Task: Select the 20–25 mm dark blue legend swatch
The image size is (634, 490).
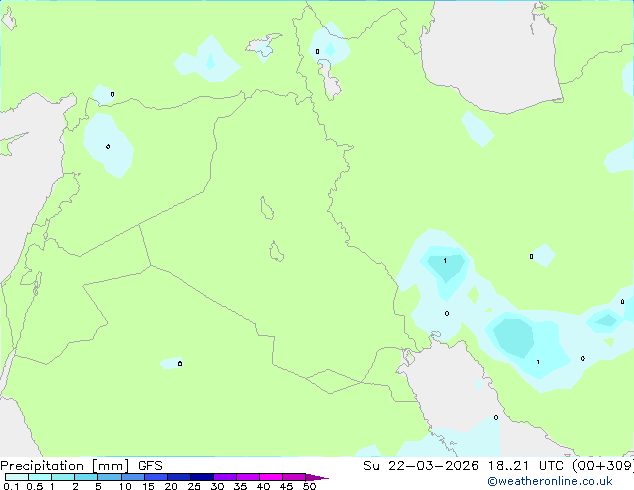Action: coord(179,477)
